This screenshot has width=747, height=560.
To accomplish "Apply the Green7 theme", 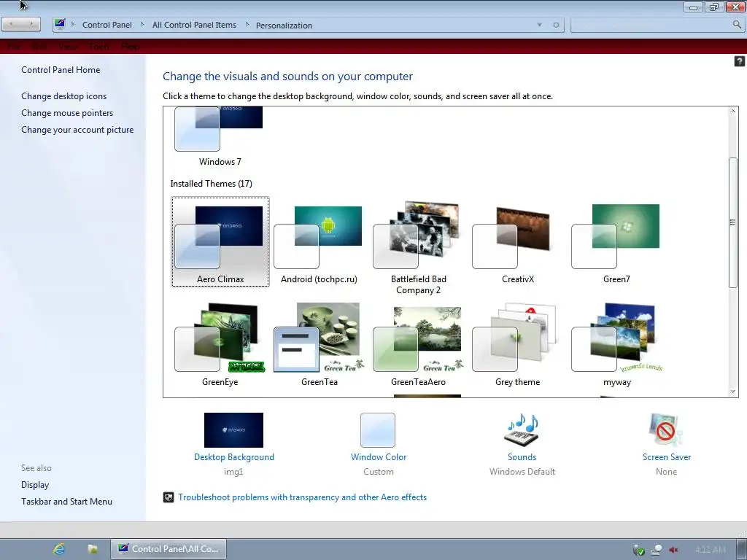I will coord(616,242).
